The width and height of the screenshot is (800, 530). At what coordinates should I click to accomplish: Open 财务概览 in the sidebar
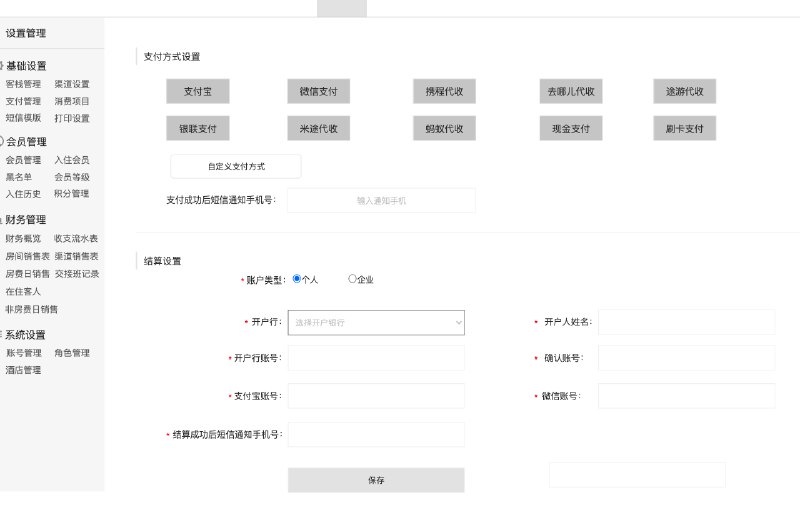click(x=23, y=238)
